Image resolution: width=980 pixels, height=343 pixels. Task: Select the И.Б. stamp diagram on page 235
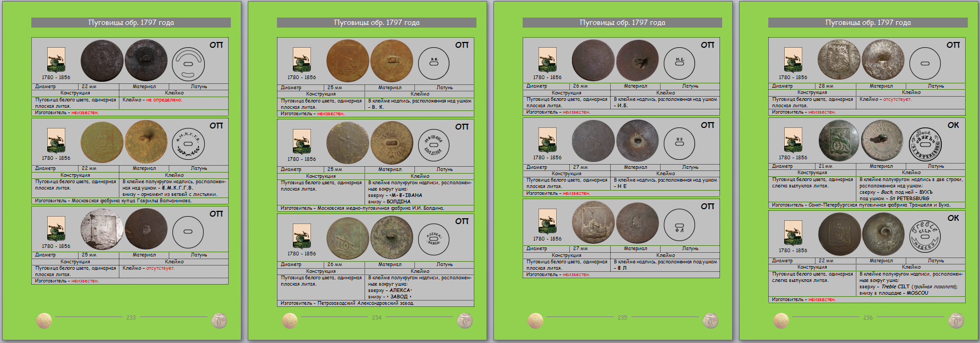pos(679,63)
